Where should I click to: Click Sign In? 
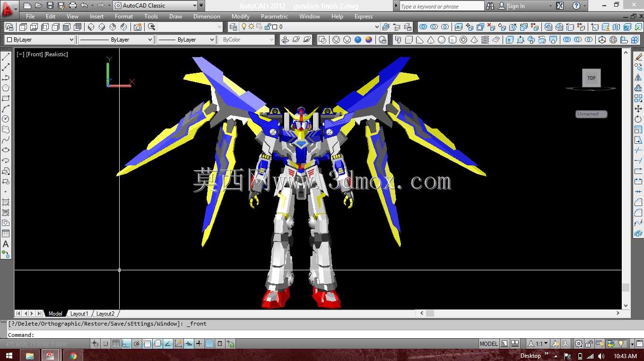(516, 6)
